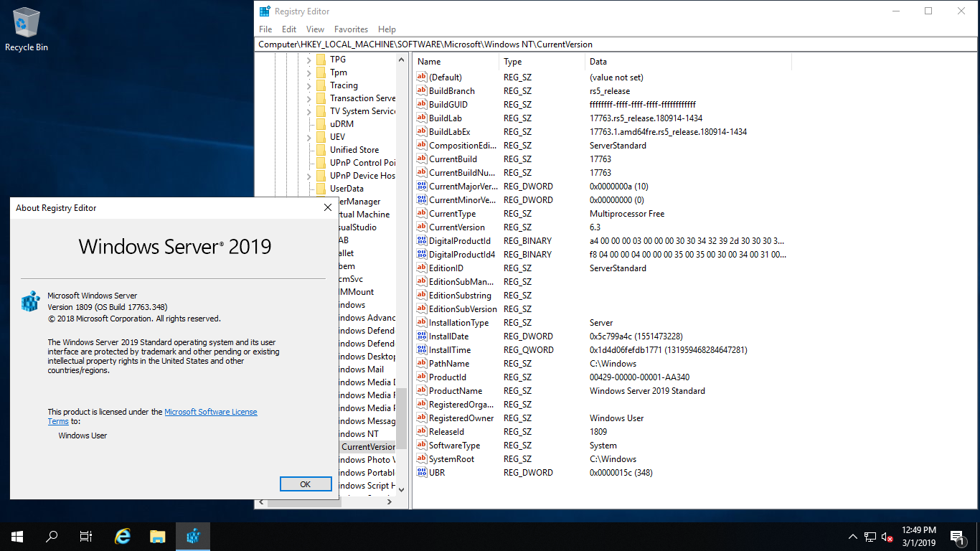This screenshot has height=551, width=980.
Task: Select the ProductName string icon
Action: click(x=422, y=391)
